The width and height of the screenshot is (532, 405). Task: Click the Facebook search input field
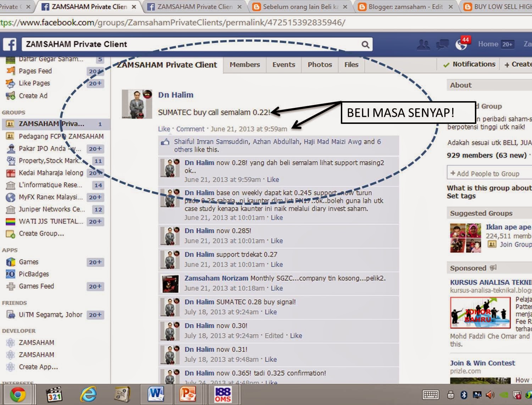[x=192, y=44]
